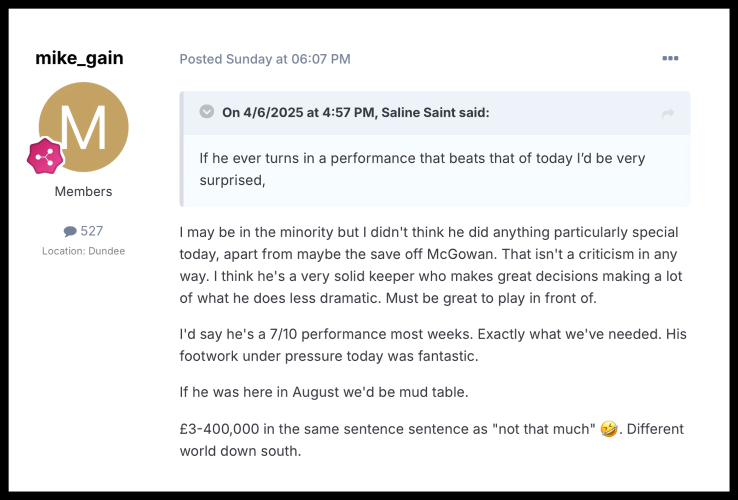Click the speech bubble post-count icon
The width and height of the screenshot is (738, 500).
click(70, 231)
